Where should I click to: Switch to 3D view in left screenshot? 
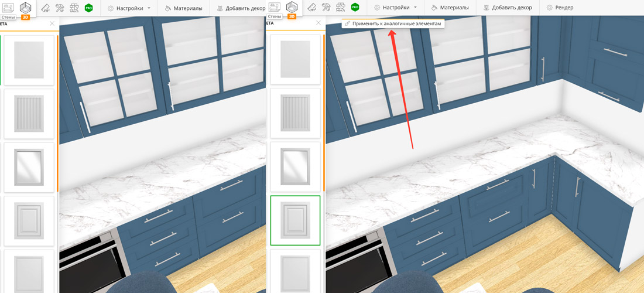(x=25, y=7)
